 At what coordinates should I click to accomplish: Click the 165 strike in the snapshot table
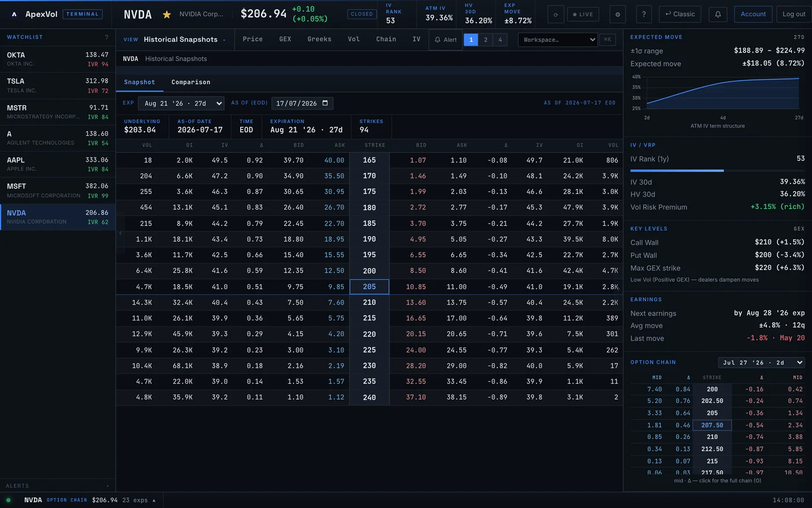[369, 160]
